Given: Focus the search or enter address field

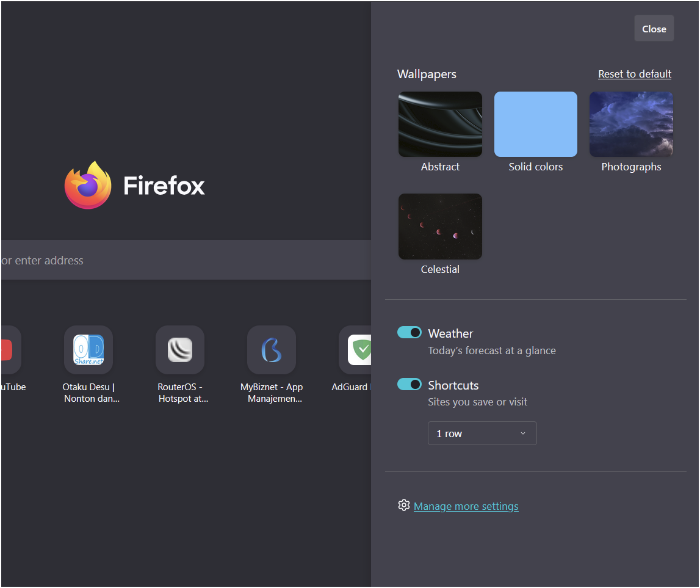Looking at the screenshot, I should click(186, 260).
